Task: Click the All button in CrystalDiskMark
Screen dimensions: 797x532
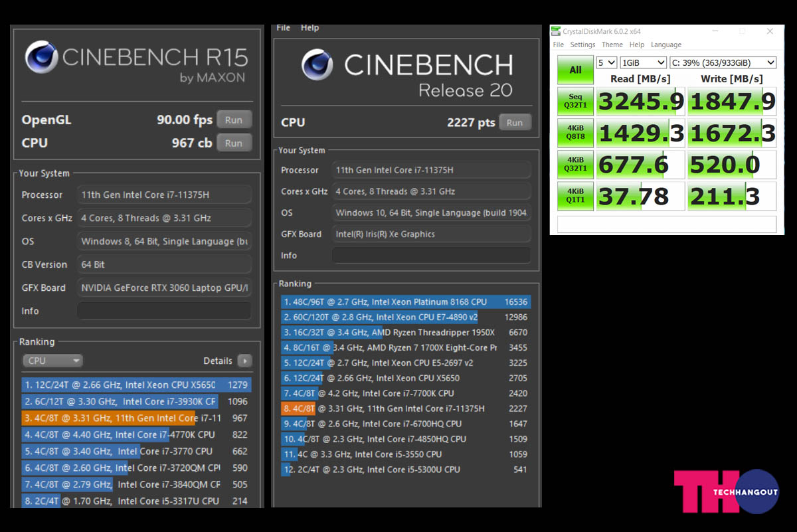Action: [575, 70]
